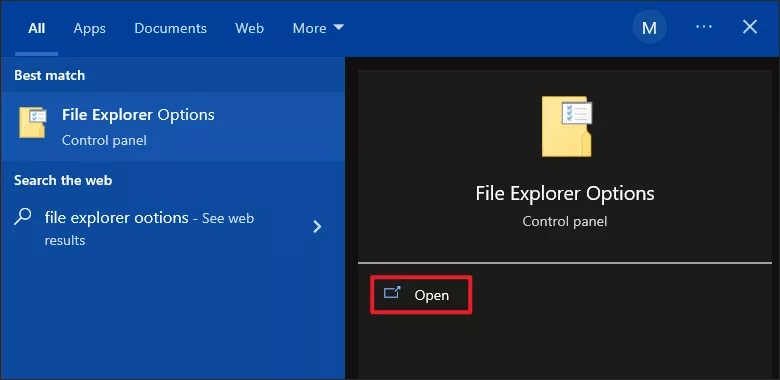Image resolution: width=780 pixels, height=380 pixels.
Task: Select File Explorer Options best match result
Action: pyautogui.click(x=173, y=126)
